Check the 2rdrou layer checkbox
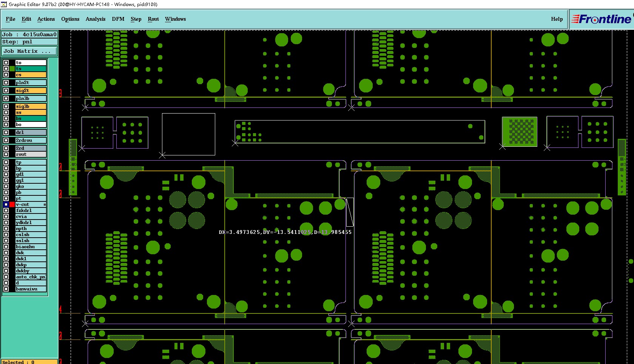The image size is (634, 364). pos(6,140)
